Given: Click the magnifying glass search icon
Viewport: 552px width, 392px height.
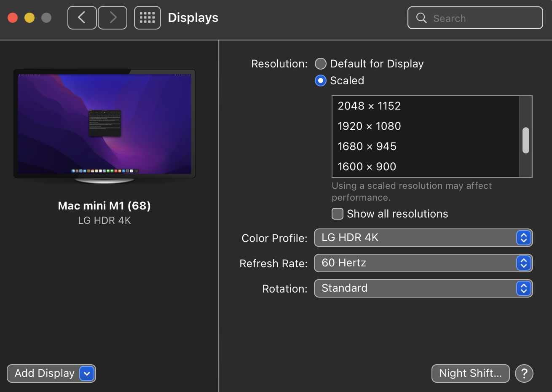Looking at the screenshot, I should pos(421,18).
